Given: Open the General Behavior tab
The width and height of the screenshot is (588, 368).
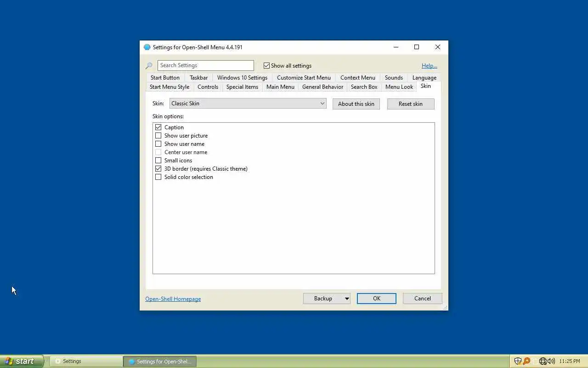Looking at the screenshot, I should tap(322, 86).
